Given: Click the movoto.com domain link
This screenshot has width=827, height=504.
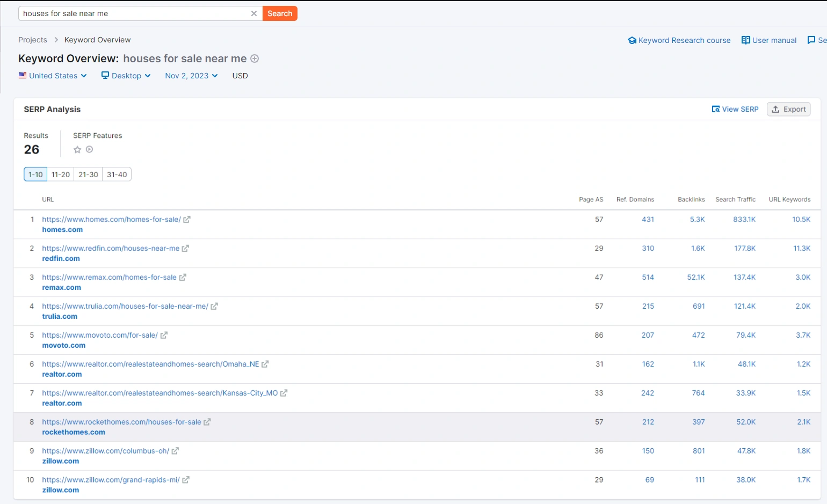Looking at the screenshot, I should tap(64, 346).
